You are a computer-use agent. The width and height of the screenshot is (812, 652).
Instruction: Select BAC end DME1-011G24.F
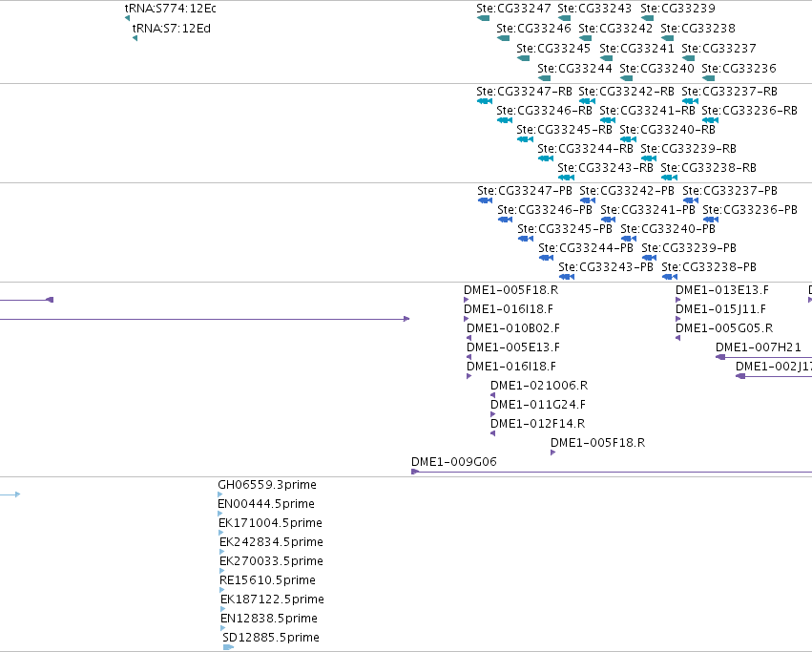coord(538,405)
